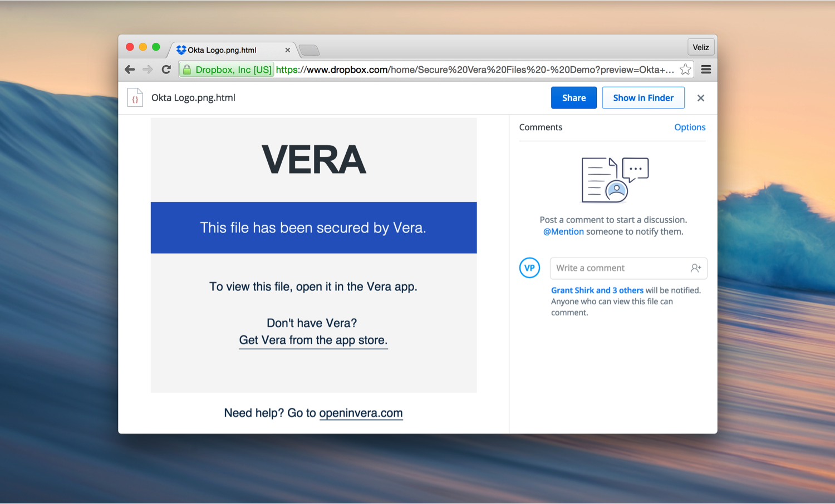Open the comments Options menu
Image resolution: width=835 pixels, height=504 pixels.
(x=690, y=127)
